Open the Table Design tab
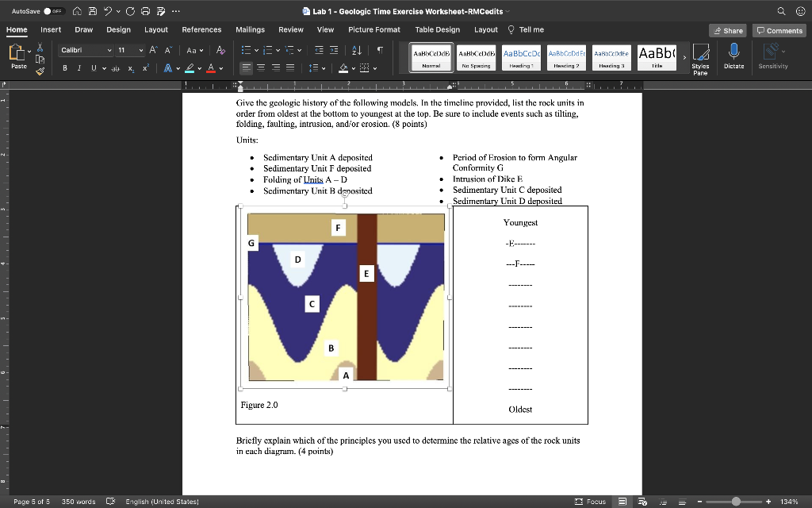The image size is (812, 508). point(437,29)
